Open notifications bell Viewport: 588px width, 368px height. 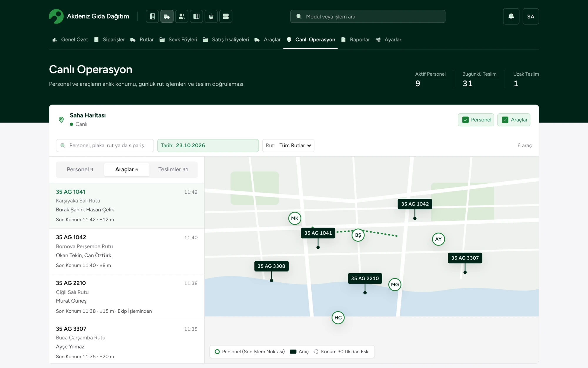pos(511,16)
